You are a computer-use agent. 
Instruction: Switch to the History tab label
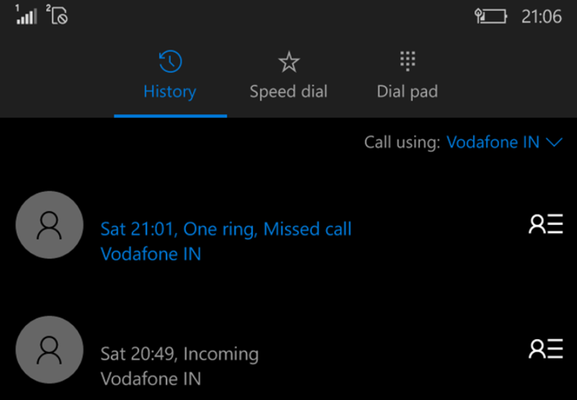pos(170,91)
